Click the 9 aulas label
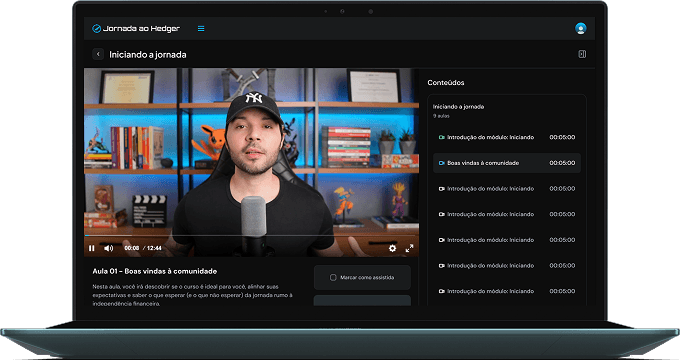Screen dimensions: 680x360 441,116
